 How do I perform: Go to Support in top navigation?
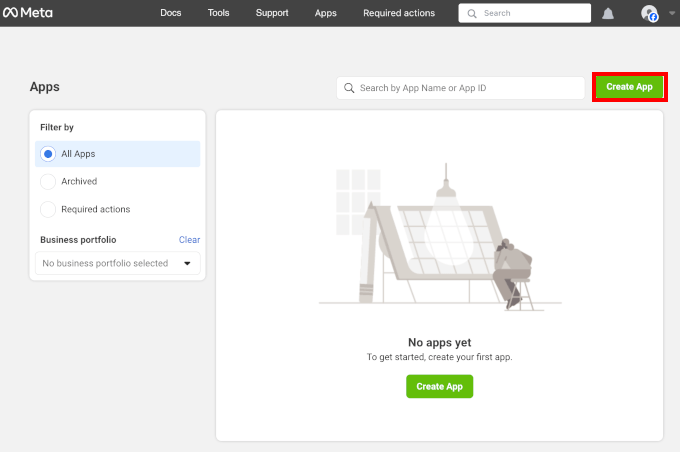[272, 13]
